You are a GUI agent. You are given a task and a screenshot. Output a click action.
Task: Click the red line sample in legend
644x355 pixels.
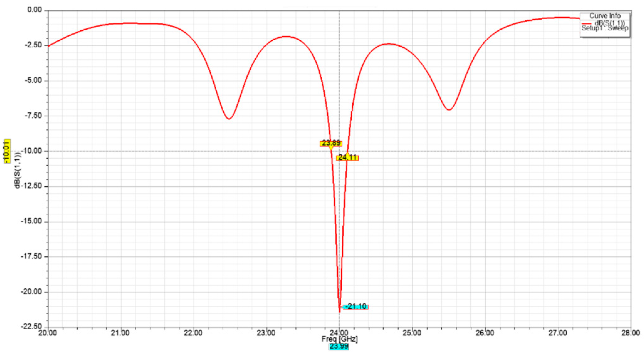pyautogui.click(x=586, y=23)
